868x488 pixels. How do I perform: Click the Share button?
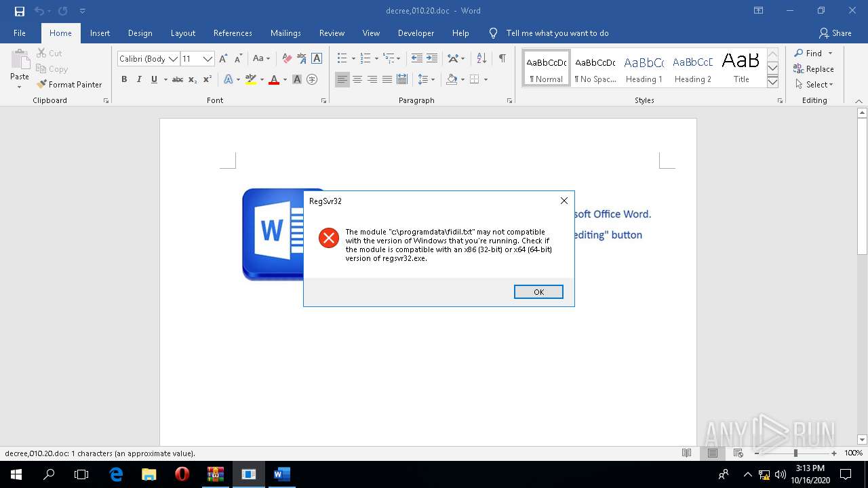[835, 33]
